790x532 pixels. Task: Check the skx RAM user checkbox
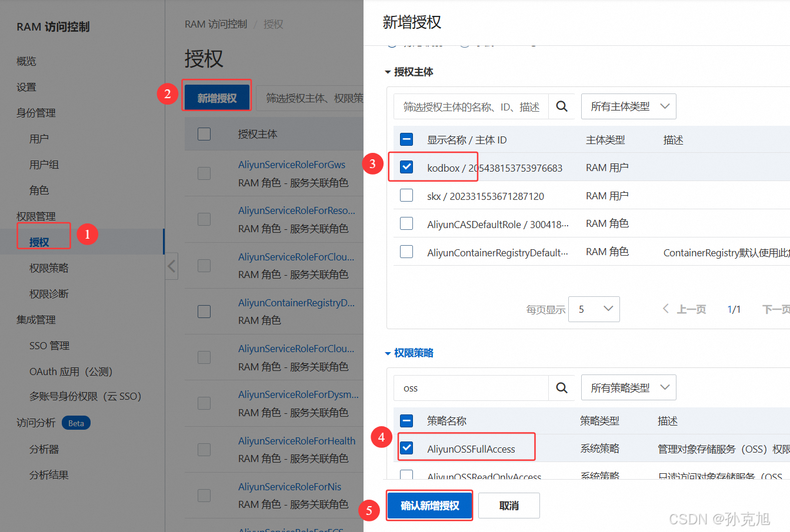pyautogui.click(x=406, y=195)
